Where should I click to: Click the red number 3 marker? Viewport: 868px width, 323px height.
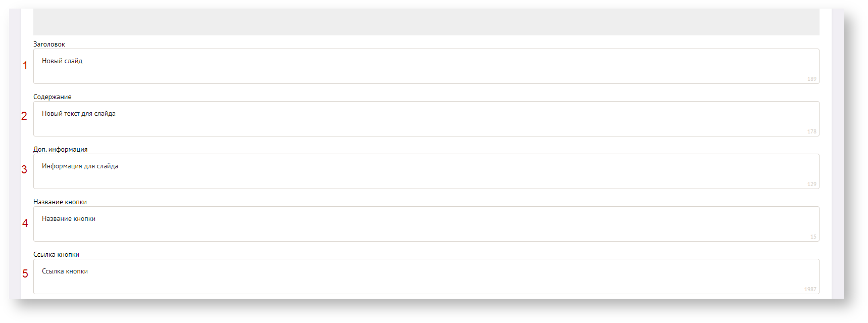[x=24, y=170]
